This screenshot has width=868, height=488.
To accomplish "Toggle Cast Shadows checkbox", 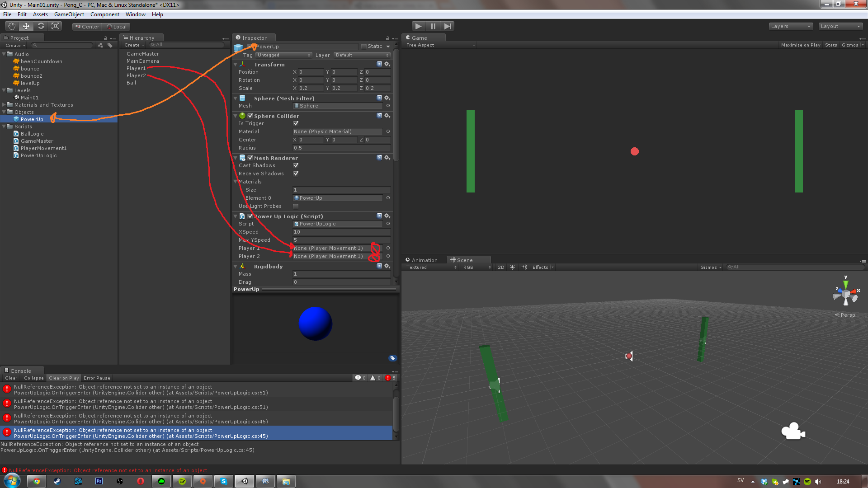I will [x=296, y=165].
